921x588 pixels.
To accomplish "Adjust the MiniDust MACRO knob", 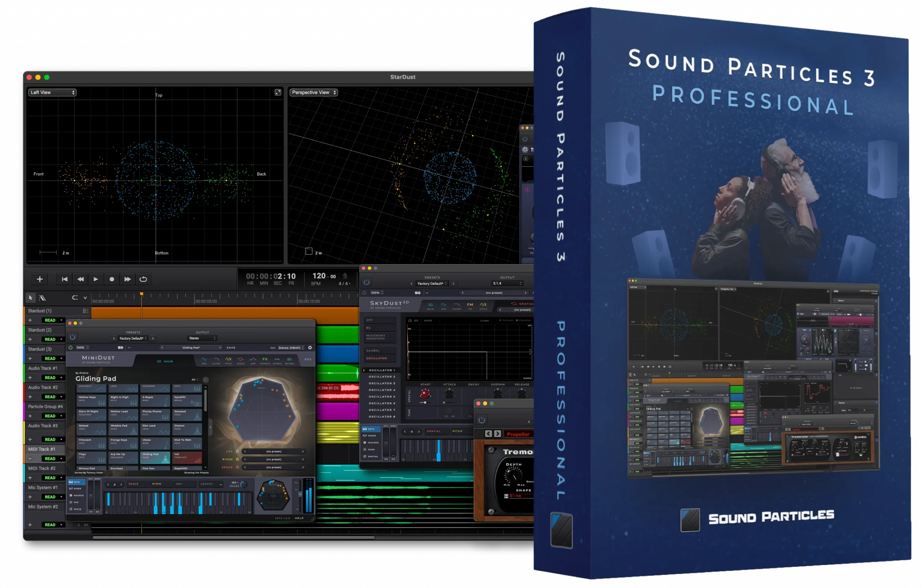I will (244, 485).
